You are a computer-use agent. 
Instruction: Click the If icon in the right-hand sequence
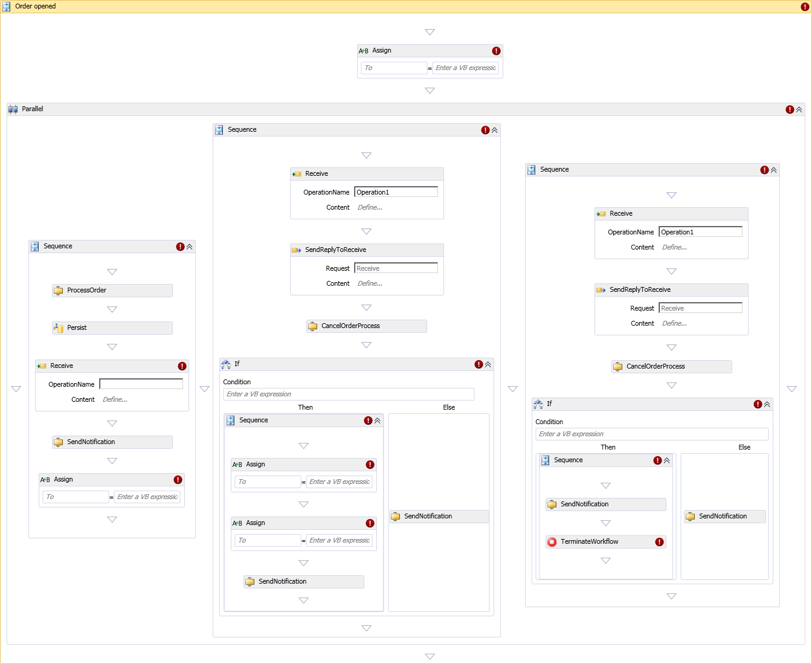click(538, 404)
